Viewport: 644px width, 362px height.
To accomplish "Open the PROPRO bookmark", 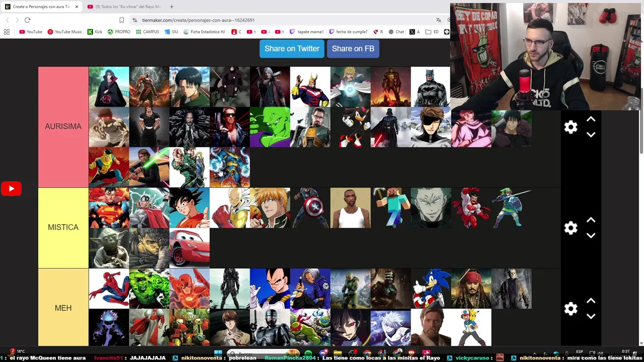I will point(119,32).
